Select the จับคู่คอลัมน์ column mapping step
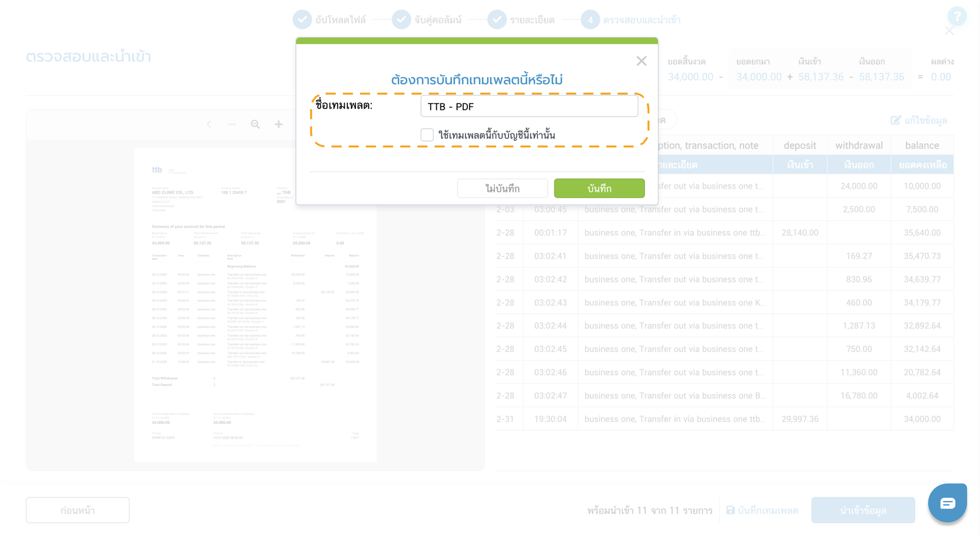Image resolution: width=980 pixels, height=536 pixels. [x=427, y=20]
